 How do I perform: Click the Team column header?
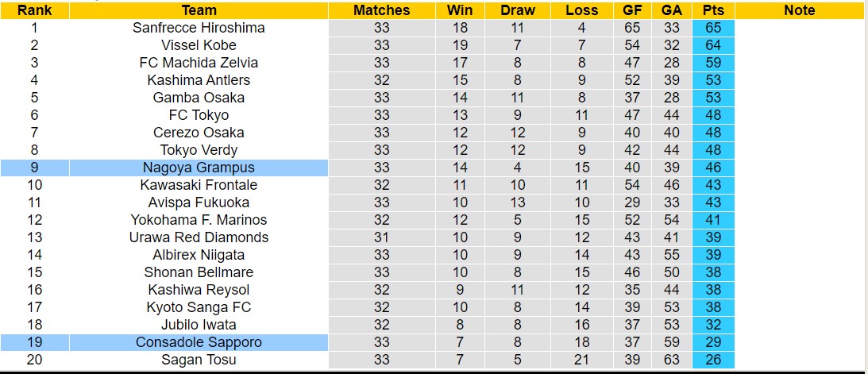199,10
